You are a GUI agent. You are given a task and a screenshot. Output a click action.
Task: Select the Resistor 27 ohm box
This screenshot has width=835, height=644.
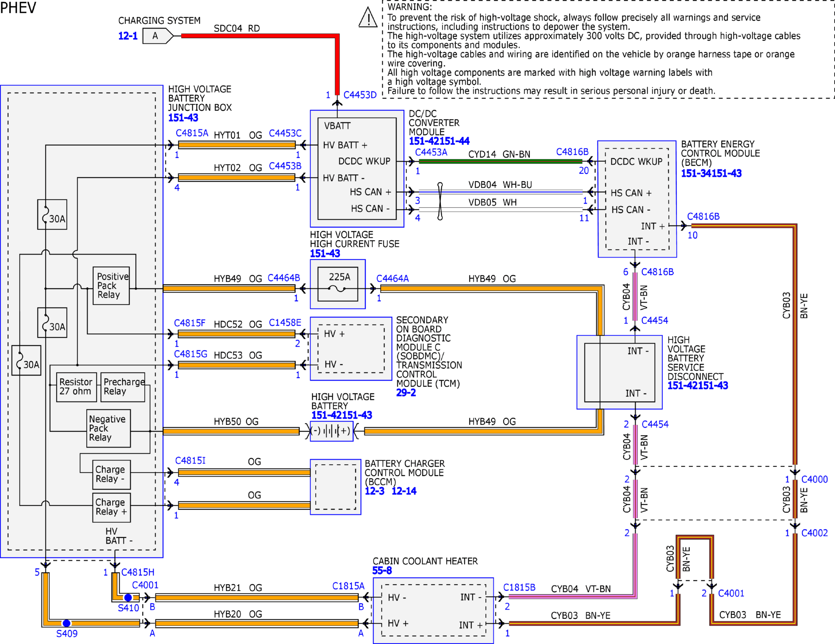pyautogui.click(x=77, y=387)
